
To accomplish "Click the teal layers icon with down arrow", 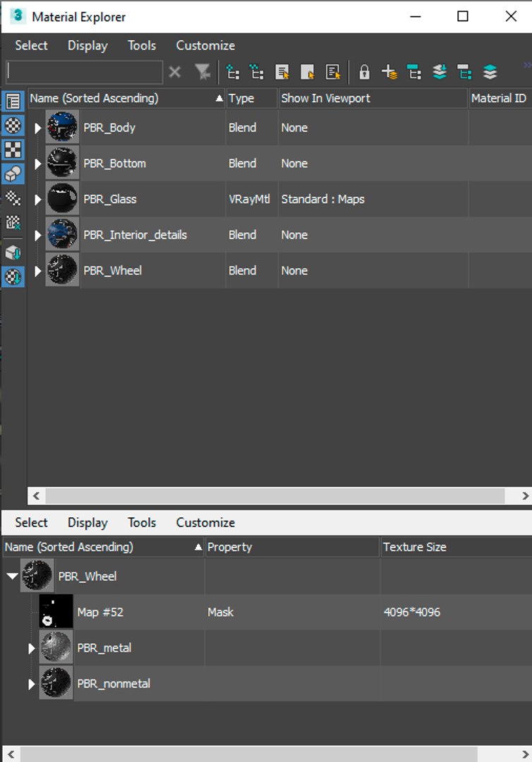I will tap(440, 73).
